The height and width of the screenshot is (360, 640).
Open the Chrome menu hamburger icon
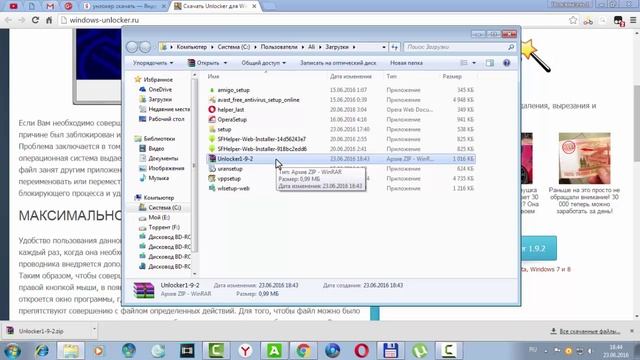tap(633, 20)
